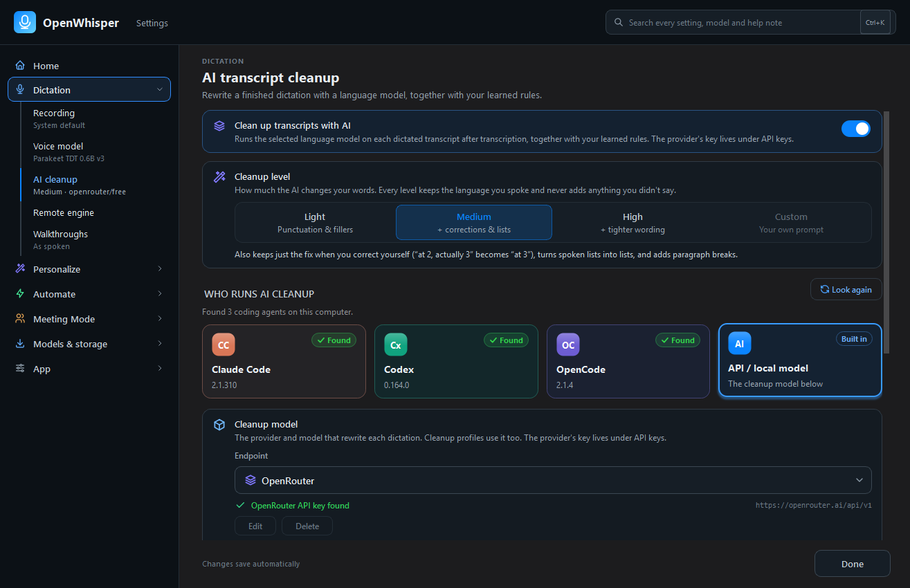
Task: Click the Ctrl+K shortcut badge
Action: [875, 23]
